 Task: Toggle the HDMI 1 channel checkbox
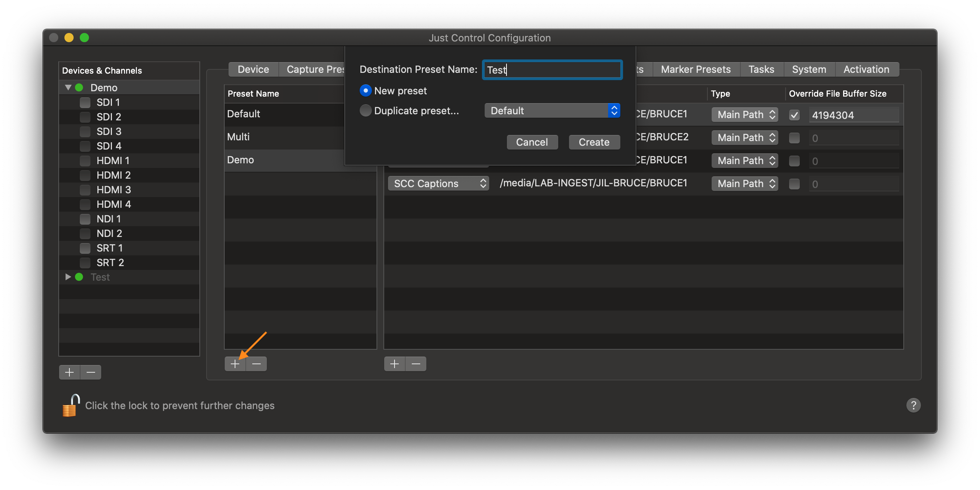85,161
